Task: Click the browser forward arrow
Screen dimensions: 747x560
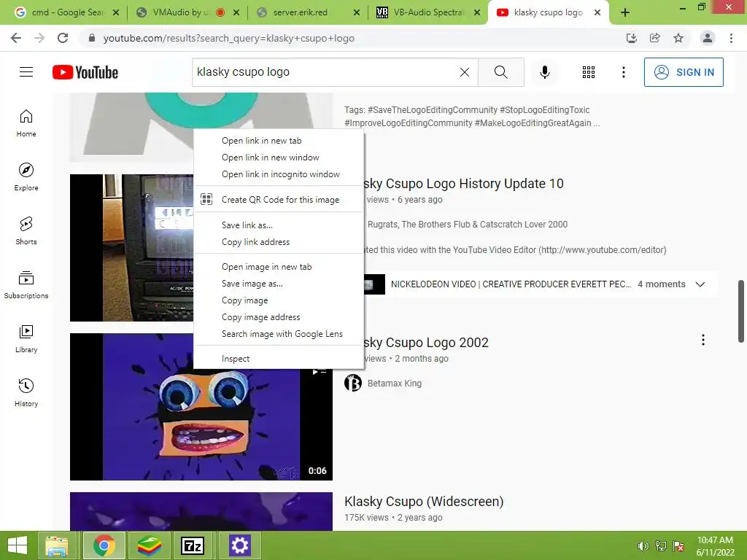Action: [x=39, y=38]
